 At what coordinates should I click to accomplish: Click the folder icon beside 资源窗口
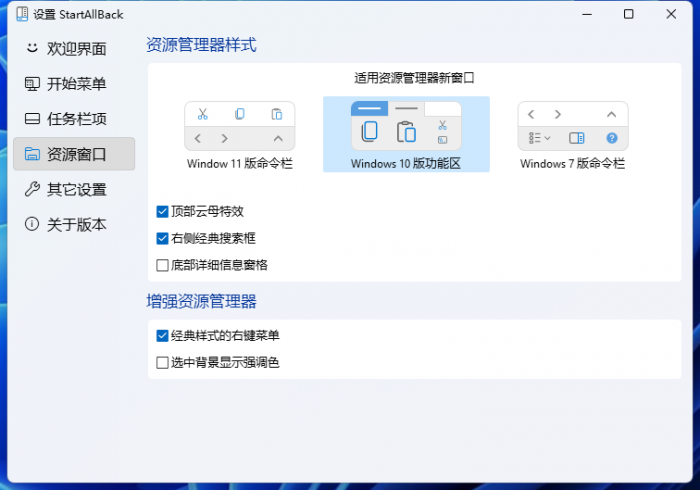[x=32, y=154]
